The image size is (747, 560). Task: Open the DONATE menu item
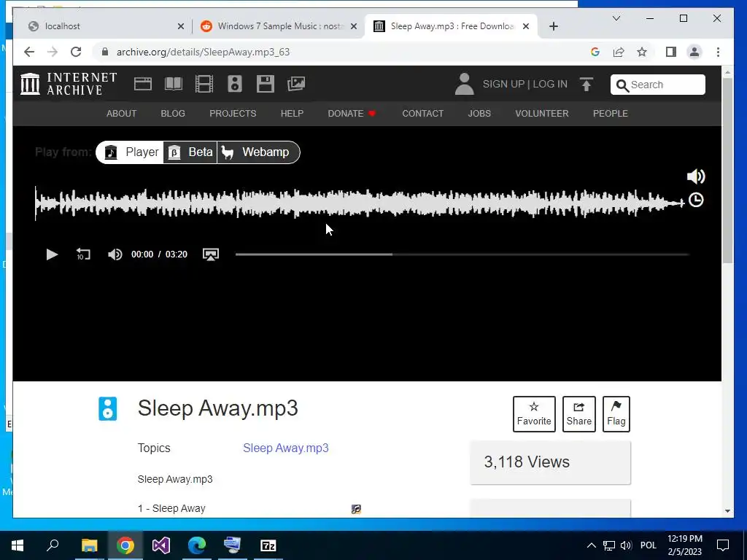click(x=352, y=113)
